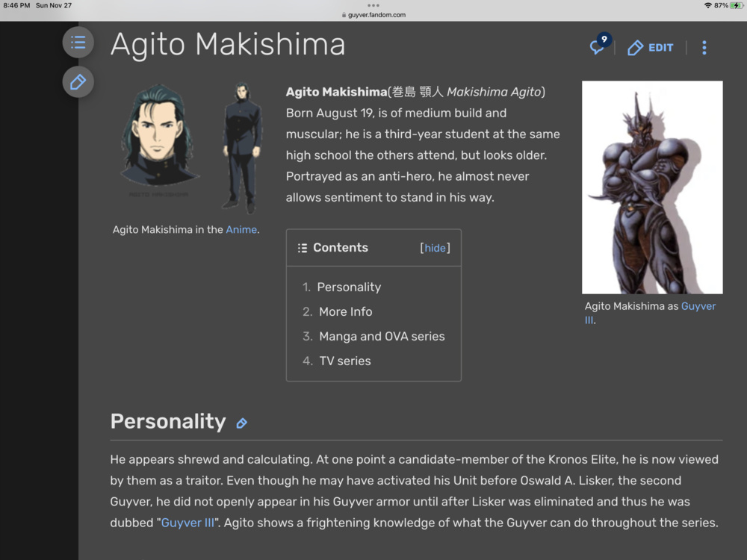Tap the guyver.fandom.com address bar
Screen dimensions: 747x560
373,15
